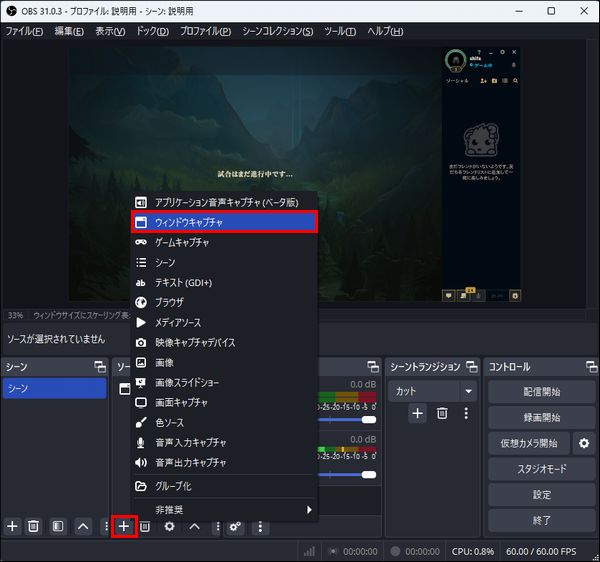Open the ファイル(F) menu
The width and height of the screenshot is (600, 562).
(24, 31)
